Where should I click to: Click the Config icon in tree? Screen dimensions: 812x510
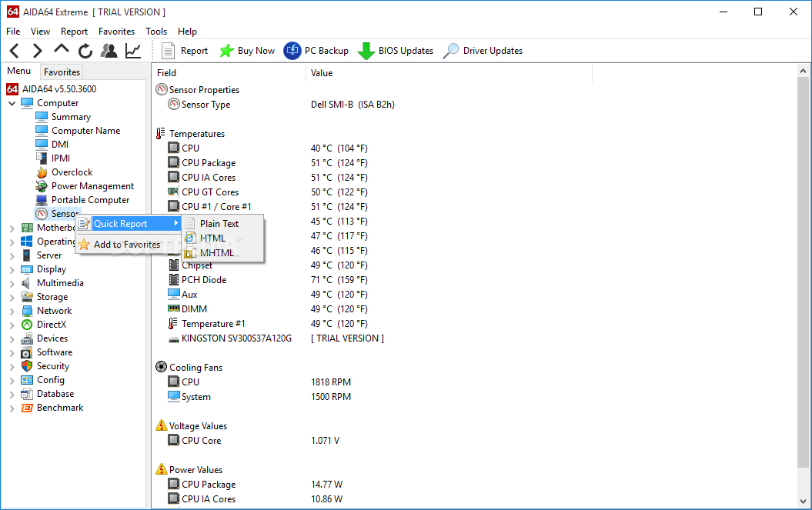pyautogui.click(x=27, y=380)
